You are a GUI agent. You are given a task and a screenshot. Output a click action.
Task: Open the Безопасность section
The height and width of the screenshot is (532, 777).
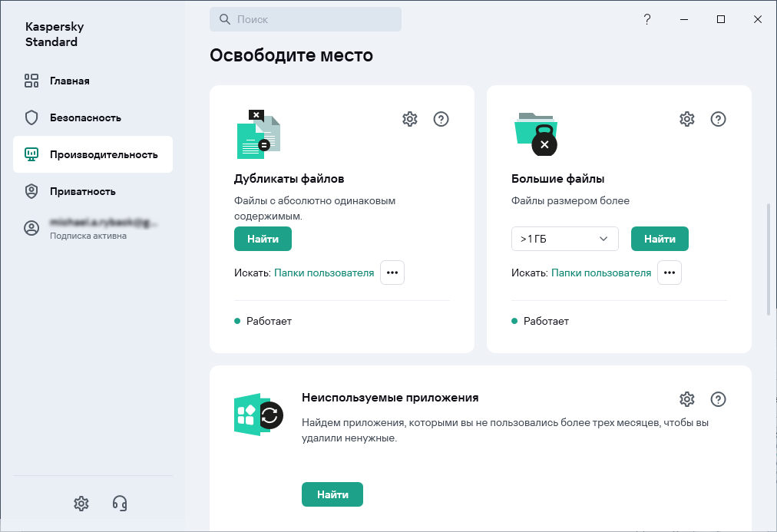(x=85, y=117)
